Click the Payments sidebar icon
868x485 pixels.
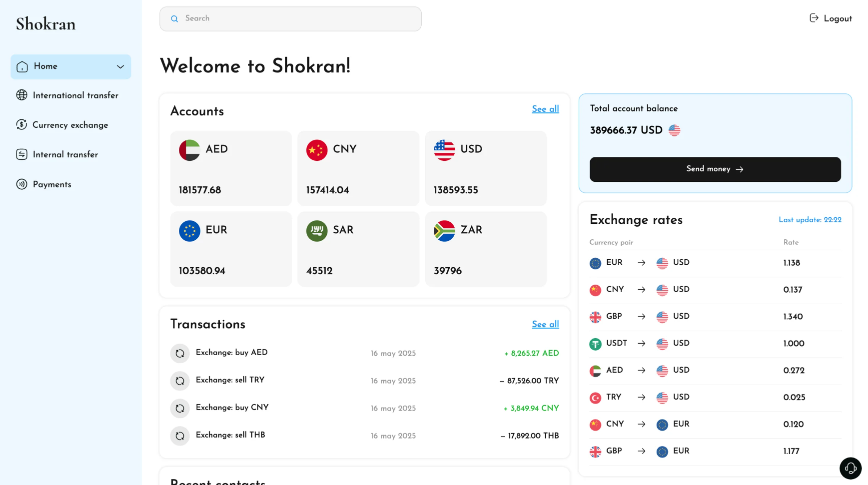pyautogui.click(x=21, y=184)
